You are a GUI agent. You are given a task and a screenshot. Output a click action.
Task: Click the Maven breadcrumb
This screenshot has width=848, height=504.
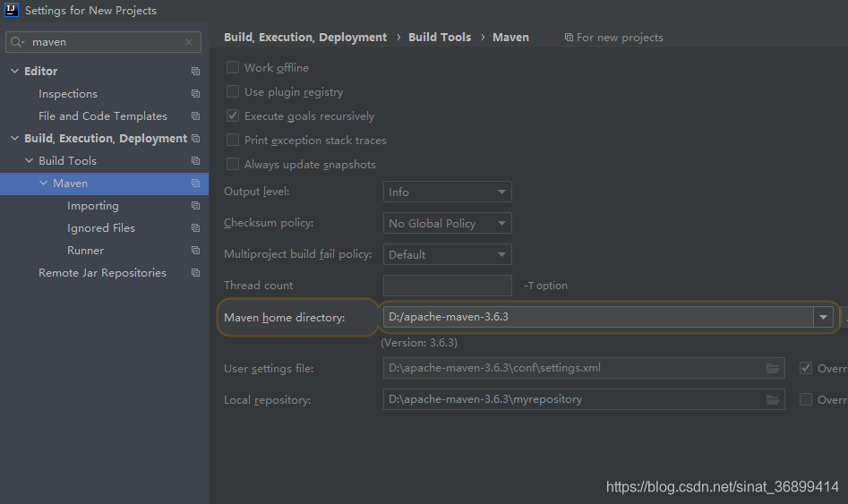pyautogui.click(x=510, y=38)
